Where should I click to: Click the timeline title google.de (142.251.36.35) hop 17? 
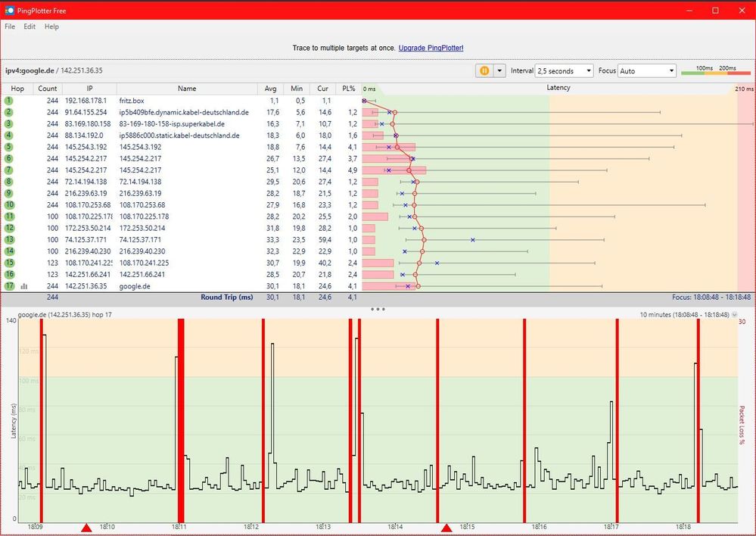tap(64, 314)
